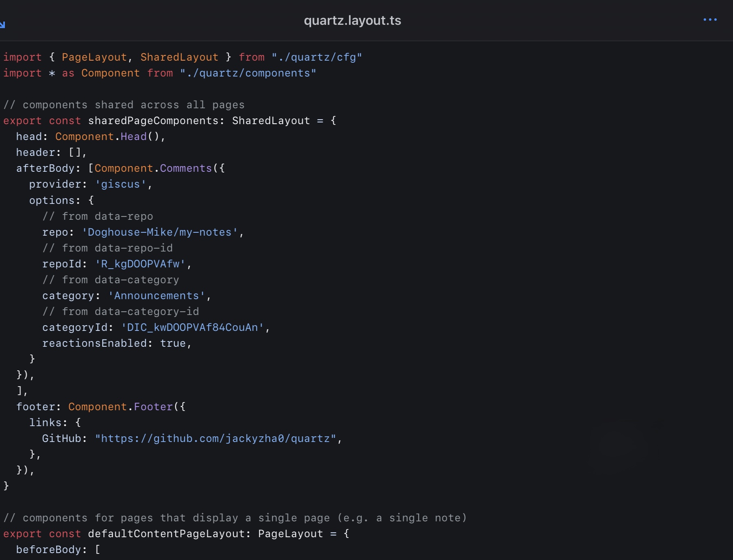Click the repoId value 'R_kgDOOPVAfw'

pyautogui.click(x=140, y=264)
